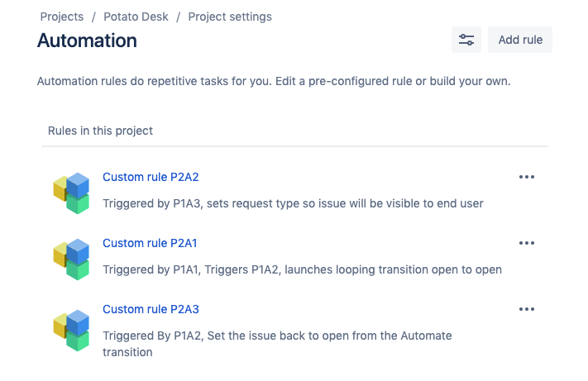Open more options for Custom rule P2A2
The width and height of the screenshot is (588, 381).
point(527,177)
